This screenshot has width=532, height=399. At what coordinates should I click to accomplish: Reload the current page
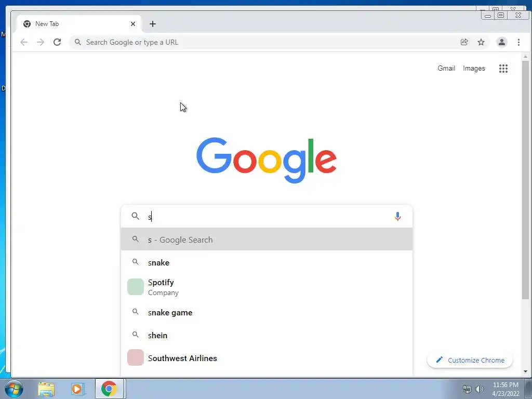tap(57, 42)
